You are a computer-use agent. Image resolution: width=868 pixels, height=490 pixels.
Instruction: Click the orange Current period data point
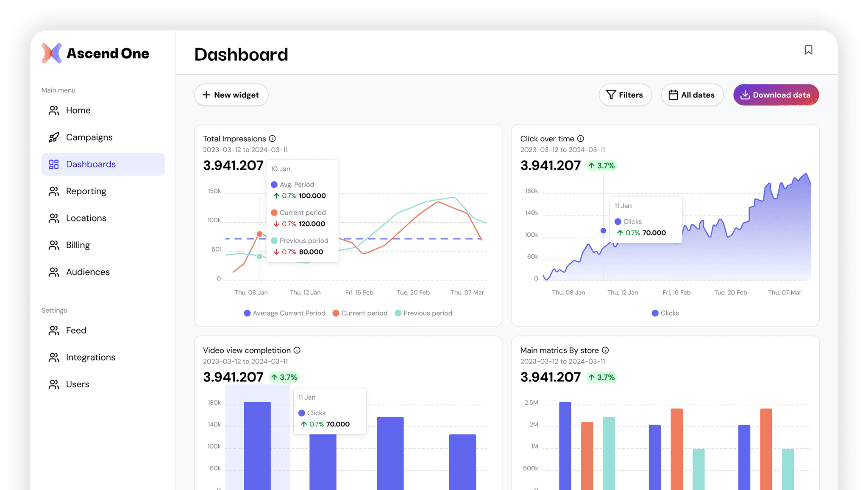[x=260, y=234]
